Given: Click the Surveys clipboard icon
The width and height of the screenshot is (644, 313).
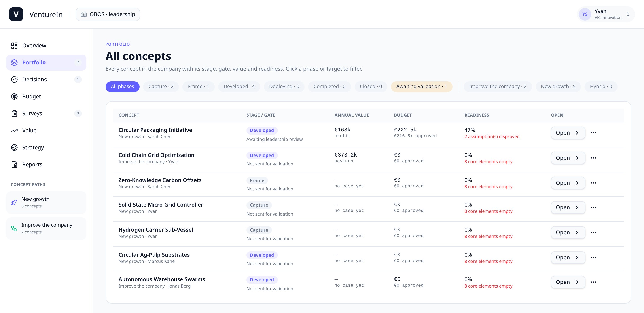Looking at the screenshot, I should (14, 114).
